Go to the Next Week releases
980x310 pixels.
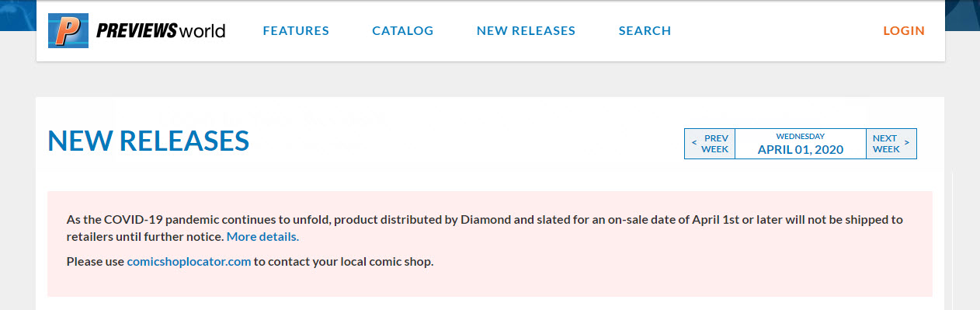[891, 144]
